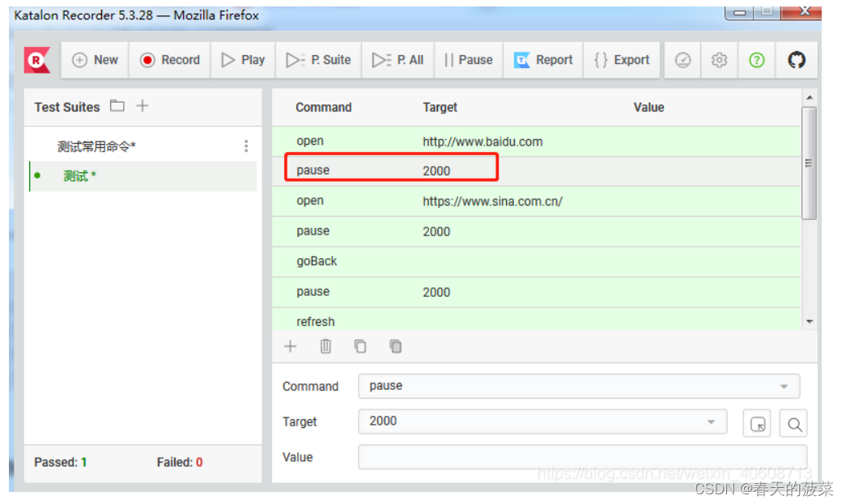
Task: Open the speed control gauge icon
Action: 682,60
